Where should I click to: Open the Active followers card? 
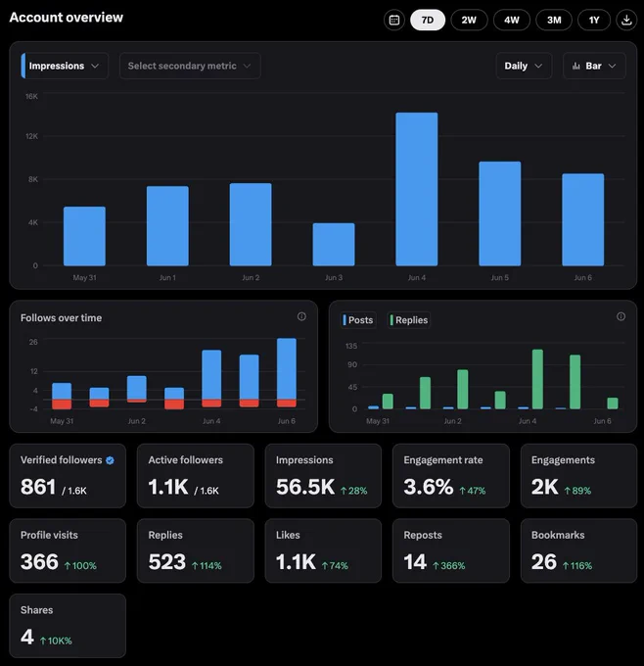point(196,476)
